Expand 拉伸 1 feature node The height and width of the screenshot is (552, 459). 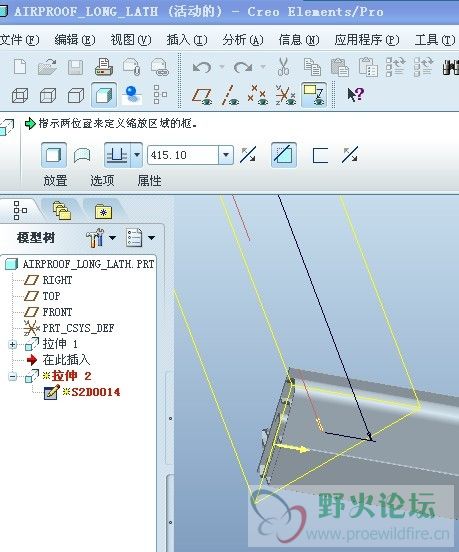(13, 344)
